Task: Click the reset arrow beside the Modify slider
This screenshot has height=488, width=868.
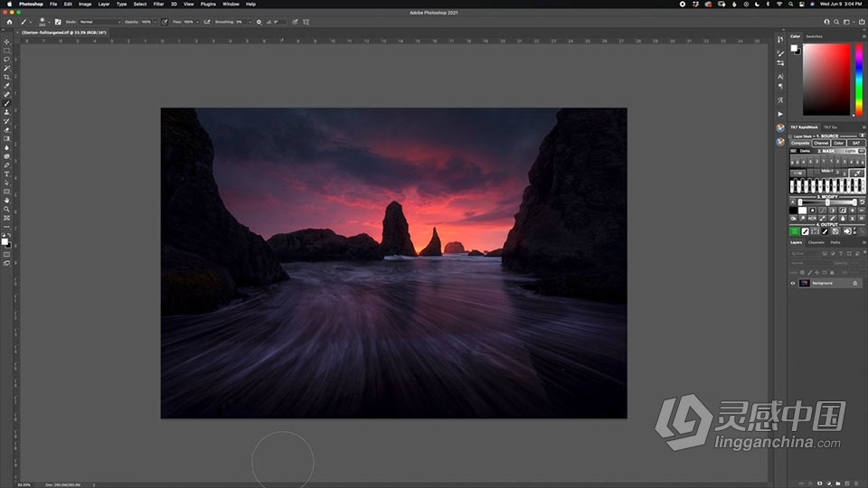Action: click(862, 202)
